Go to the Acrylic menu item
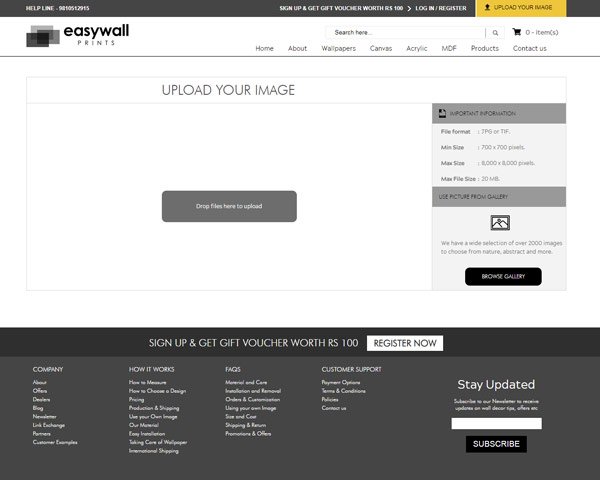 tap(416, 48)
